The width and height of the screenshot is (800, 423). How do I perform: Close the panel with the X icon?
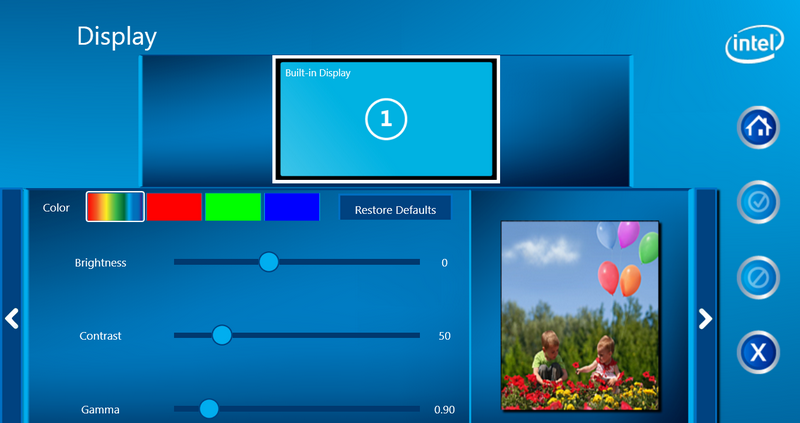tap(758, 352)
